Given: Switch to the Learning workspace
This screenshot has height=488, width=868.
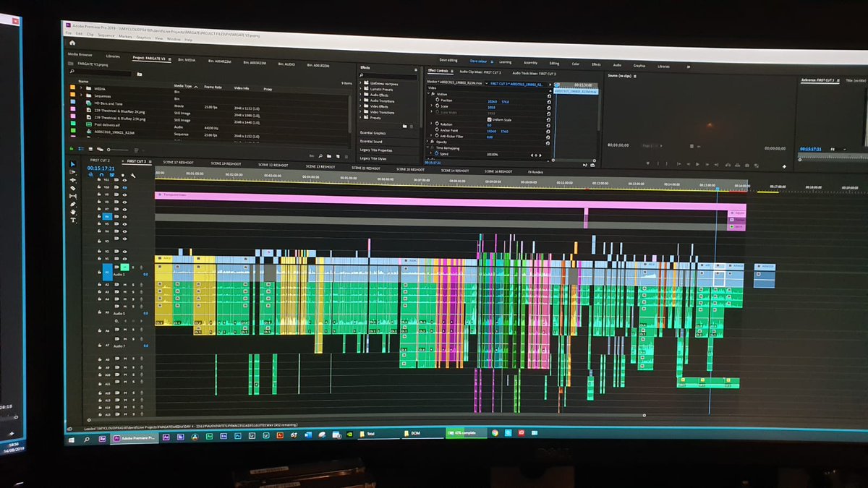Looking at the screenshot, I should coord(505,63).
